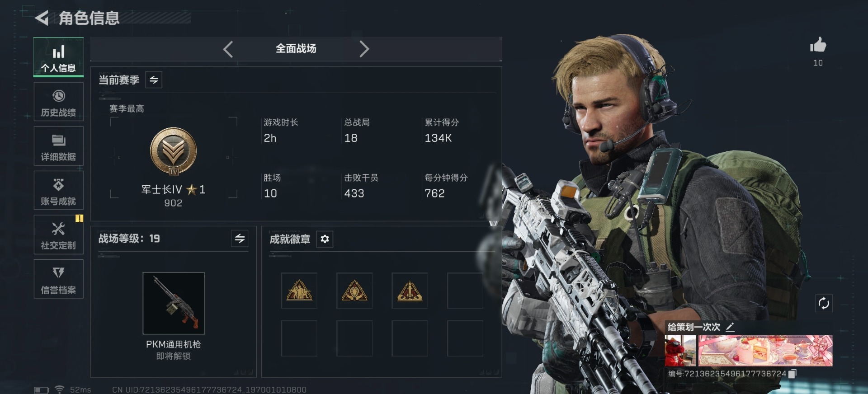Open the 账号成就 section

tap(58, 190)
